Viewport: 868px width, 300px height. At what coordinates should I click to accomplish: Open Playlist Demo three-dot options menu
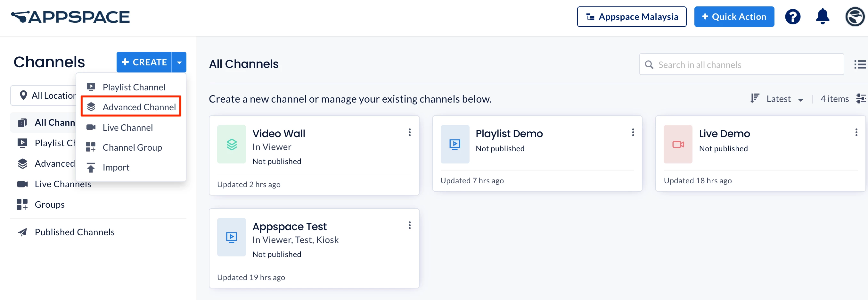[x=633, y=132]
